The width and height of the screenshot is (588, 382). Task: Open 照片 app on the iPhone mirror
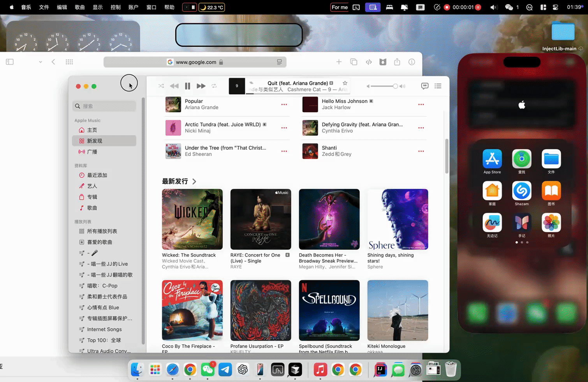551,223
